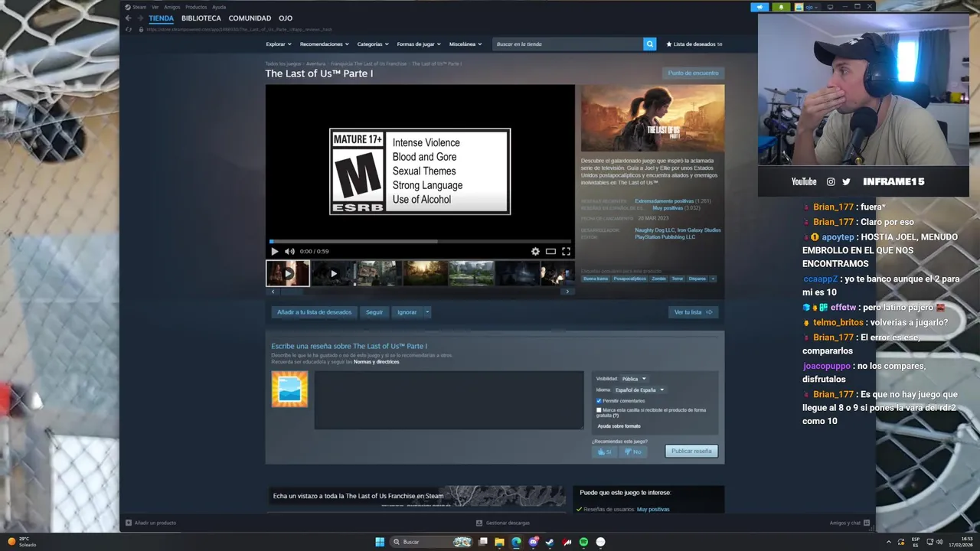This screenshot has width=980, height=551.
Task: Open video player settings gear
Action: (x=535, y=251)
